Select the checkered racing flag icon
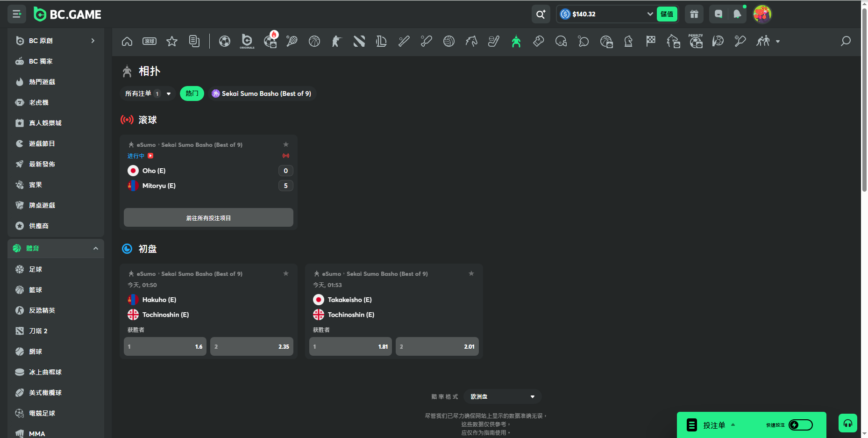The image size is (868, 438). (x=651, y=41)
